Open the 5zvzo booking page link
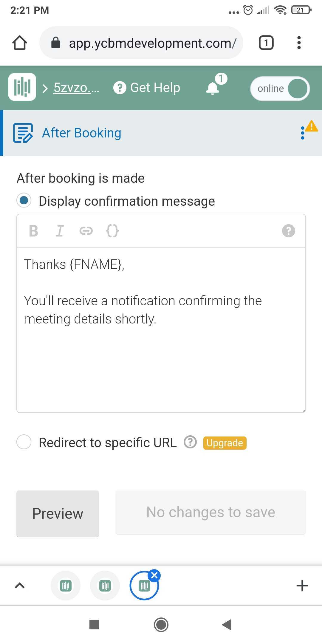Screen dimensions: 322x644 click(76, 88)
